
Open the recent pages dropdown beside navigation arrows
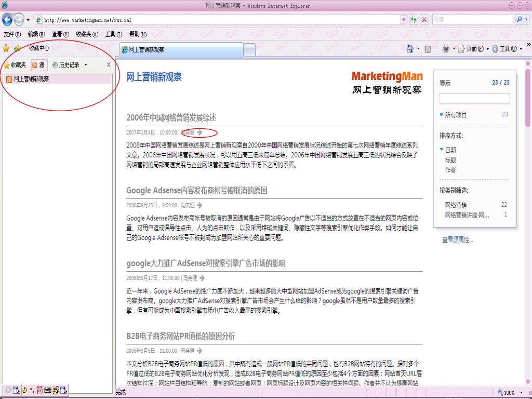point(28,20)
